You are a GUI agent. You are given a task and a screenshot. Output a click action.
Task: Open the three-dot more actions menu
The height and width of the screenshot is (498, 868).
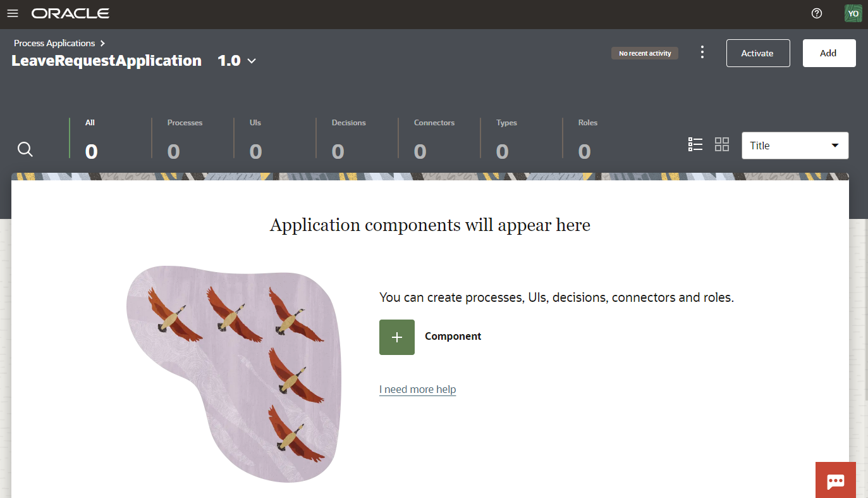702,53
